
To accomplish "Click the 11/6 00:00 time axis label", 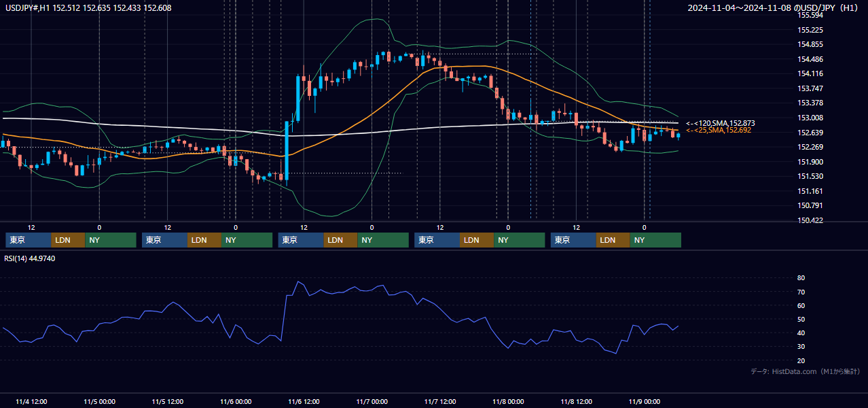I will click(236, 401).
